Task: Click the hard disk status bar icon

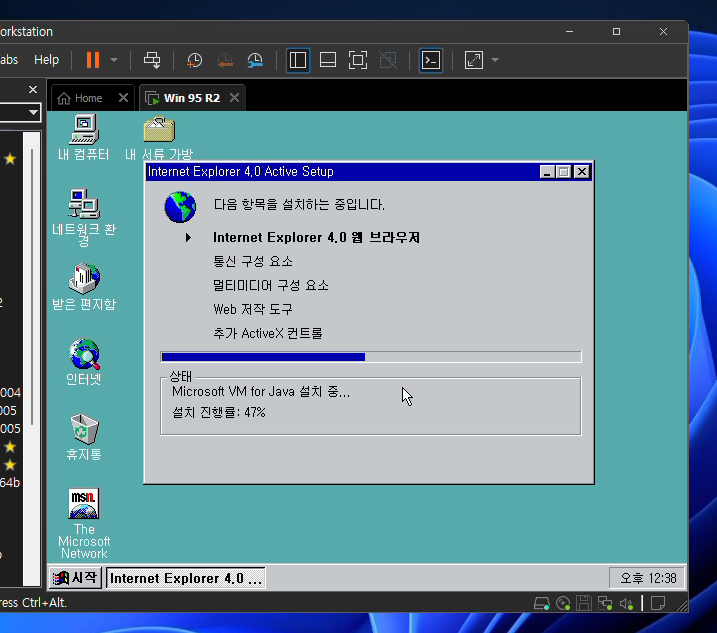Action: point(541,603)
